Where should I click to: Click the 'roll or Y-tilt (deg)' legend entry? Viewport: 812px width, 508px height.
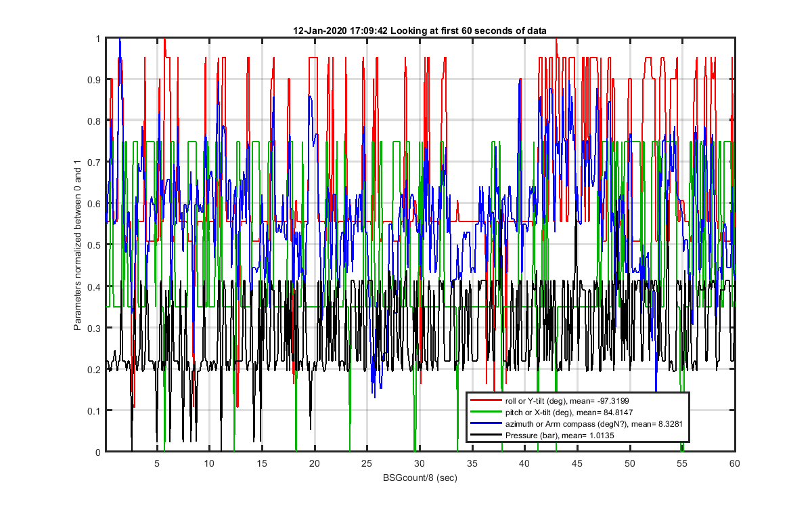568,401
